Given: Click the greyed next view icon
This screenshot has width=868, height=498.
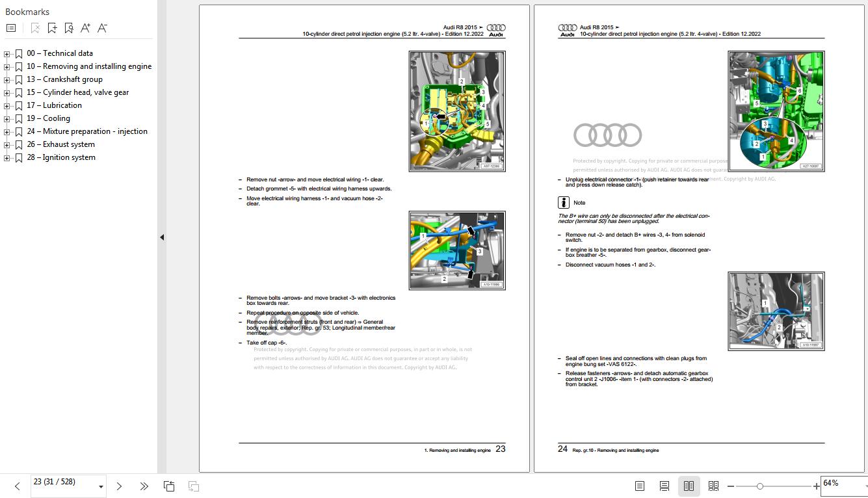Looking at the screenshot, I should tap(194, 486).
